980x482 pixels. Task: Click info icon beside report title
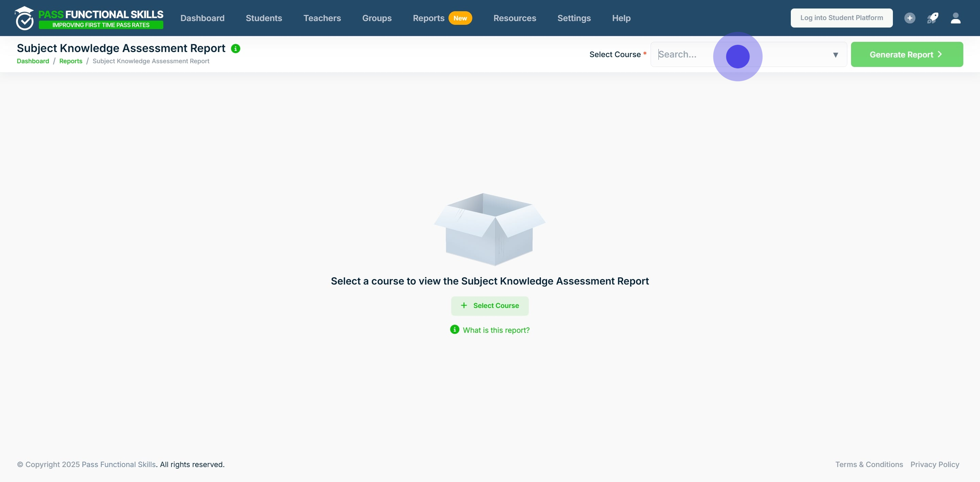[235, 49]
